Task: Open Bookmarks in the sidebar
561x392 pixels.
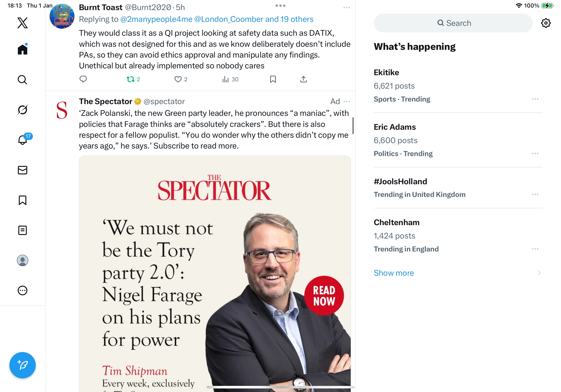Action: click(23, 200)
